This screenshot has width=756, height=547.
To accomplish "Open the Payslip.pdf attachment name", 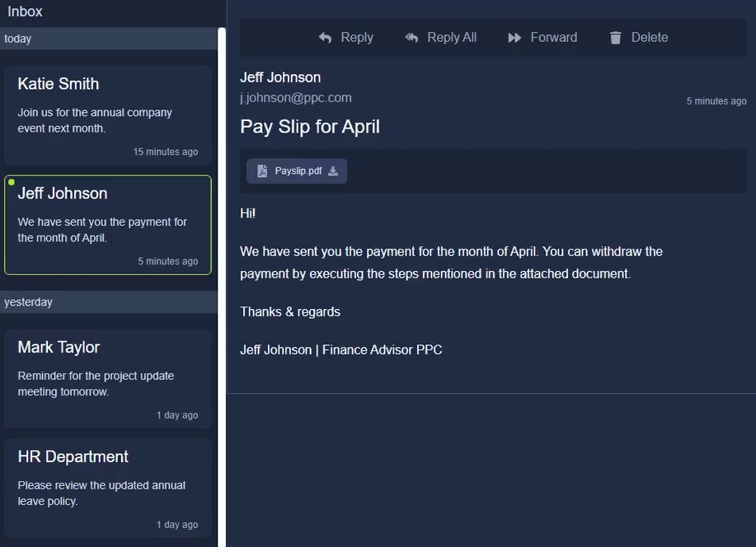I will coord(298,171).
